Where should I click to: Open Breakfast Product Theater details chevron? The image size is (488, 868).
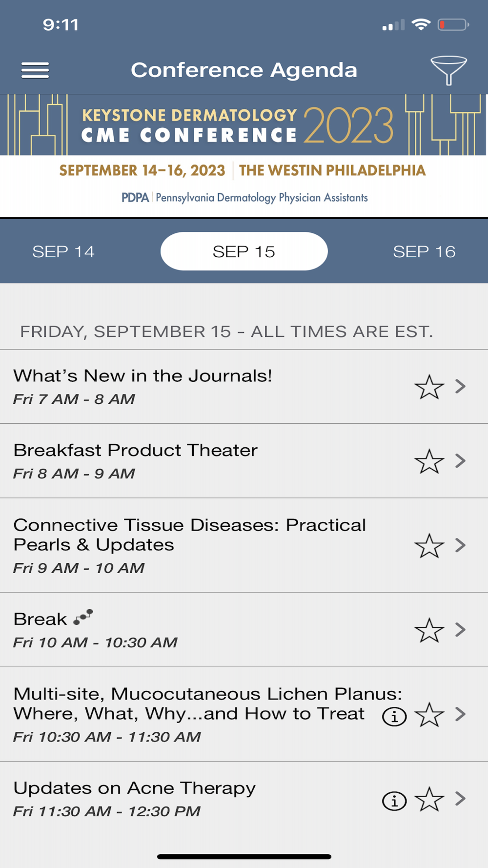click(x=460, y=460)
